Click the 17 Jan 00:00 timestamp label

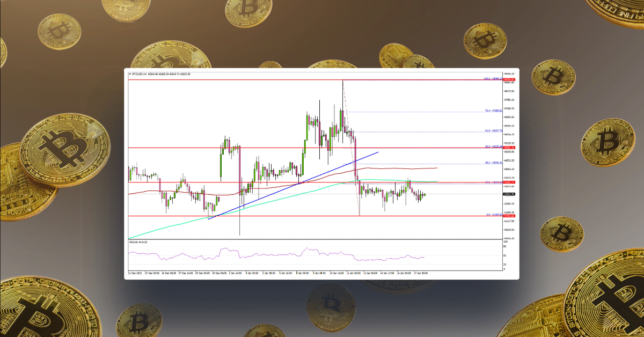tap(420, 273)
